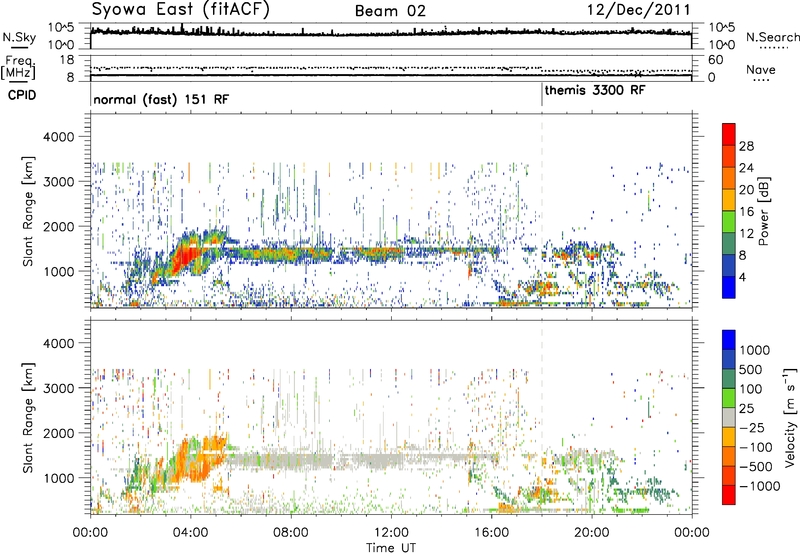Image resolution: width=800 pixels, height=554 pixels.
Task: Click the plot title 'Syowa East (fitACF)'
Action: 181,9
